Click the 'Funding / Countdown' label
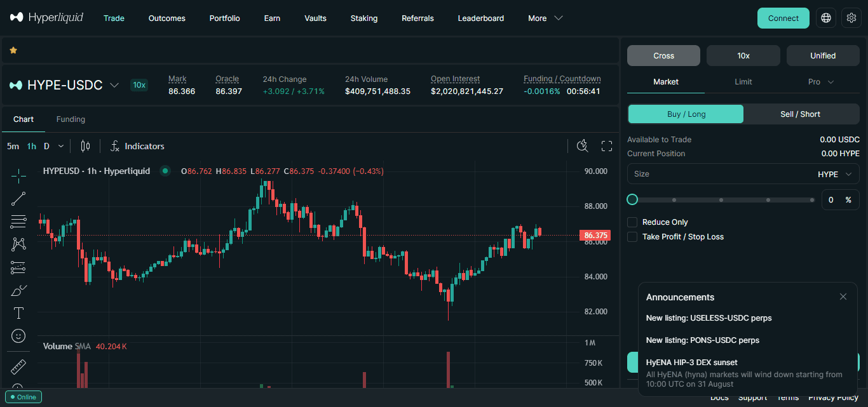The height and width of the screenshot is (407, 868). (x=562, y=79)
